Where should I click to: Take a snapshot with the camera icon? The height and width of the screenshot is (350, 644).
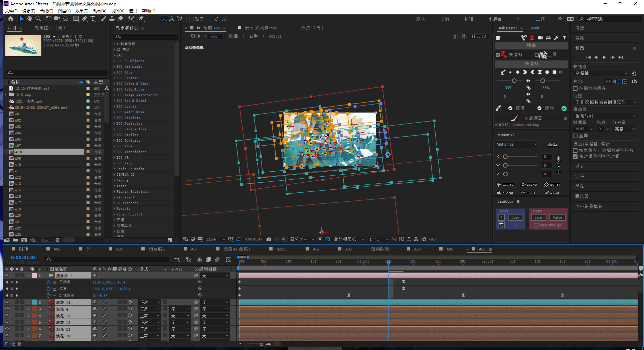click(x=269, y=239)
